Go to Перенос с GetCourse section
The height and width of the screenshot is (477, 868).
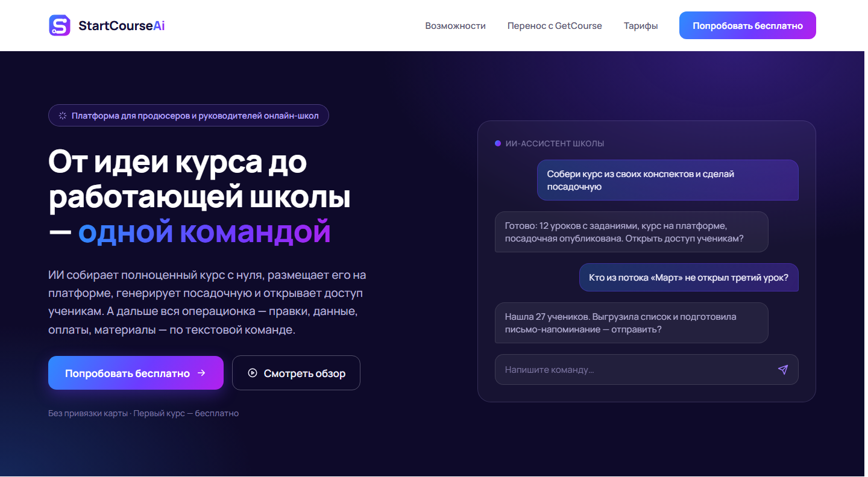click(x=555, y=26)
